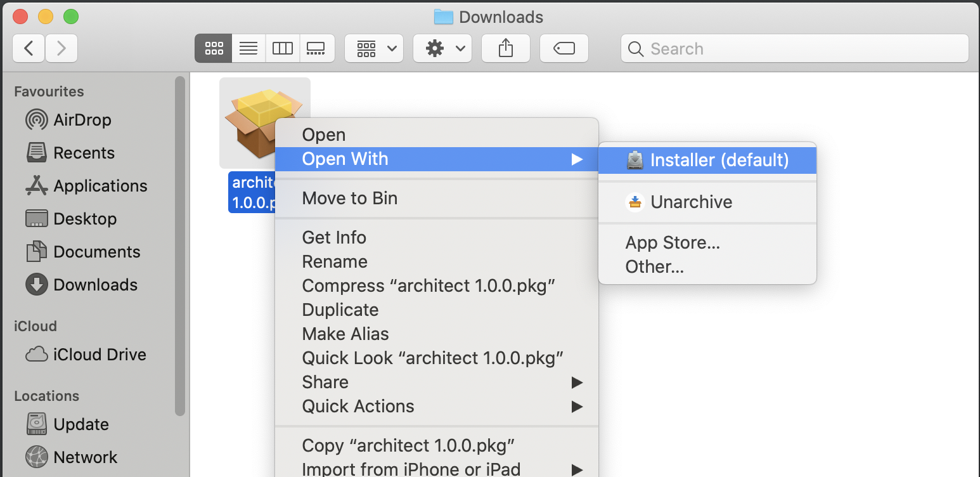Select Get Info

(437, 237)
